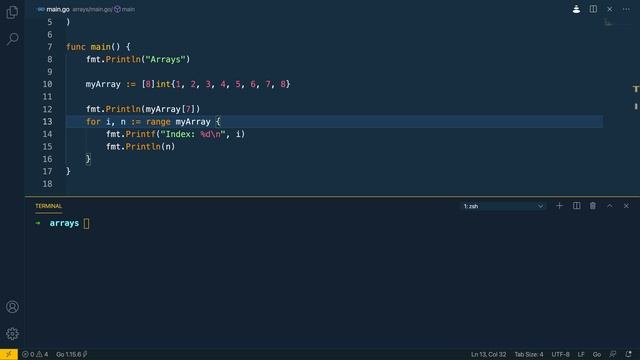
Task: Split the terminal pane
Action: pos(576,206)
